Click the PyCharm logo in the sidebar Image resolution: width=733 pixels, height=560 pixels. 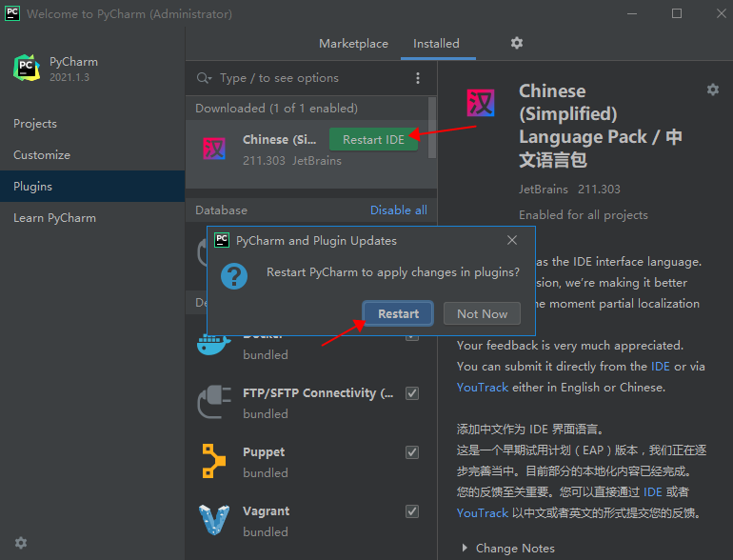pyautogui.click(x=27, y=68)
